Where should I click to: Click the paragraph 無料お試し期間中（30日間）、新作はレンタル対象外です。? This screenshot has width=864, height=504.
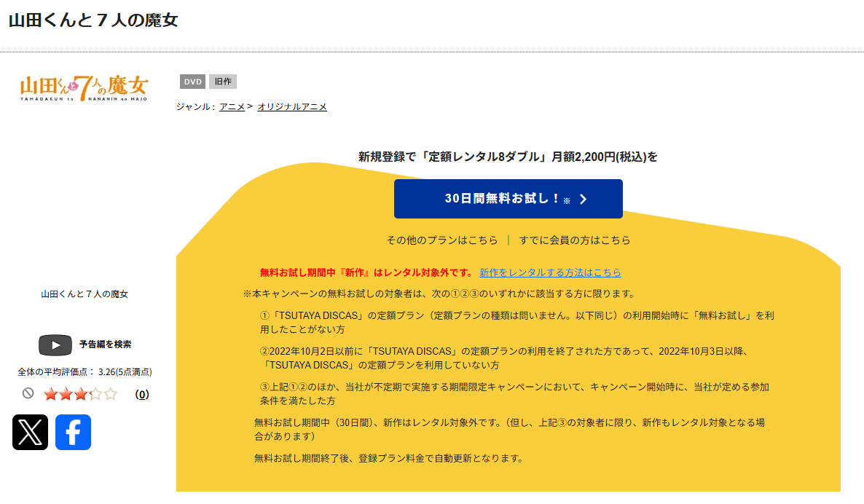pos(509,430)
